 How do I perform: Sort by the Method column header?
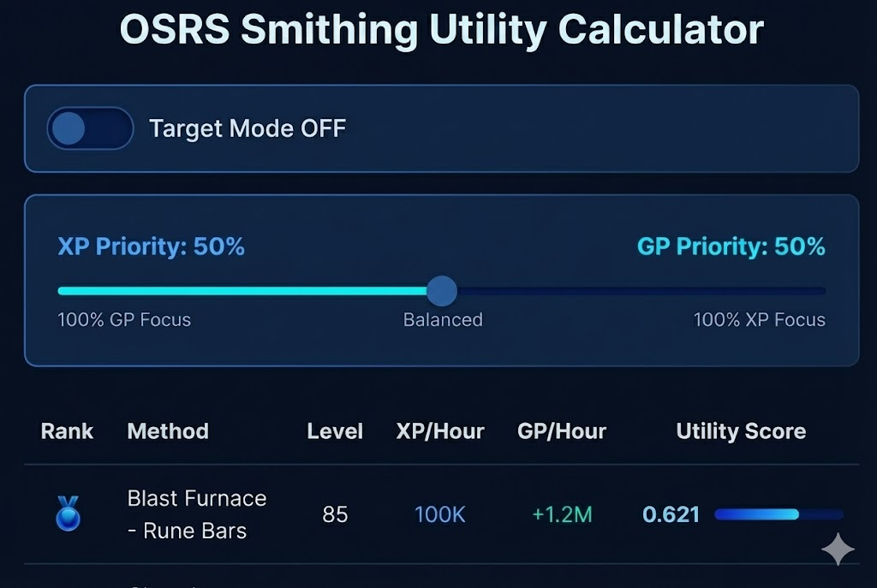168,431
